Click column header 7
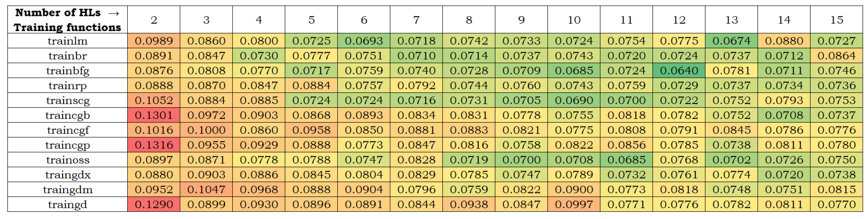This screenshot has height=219, width=868. coord(416,20)
